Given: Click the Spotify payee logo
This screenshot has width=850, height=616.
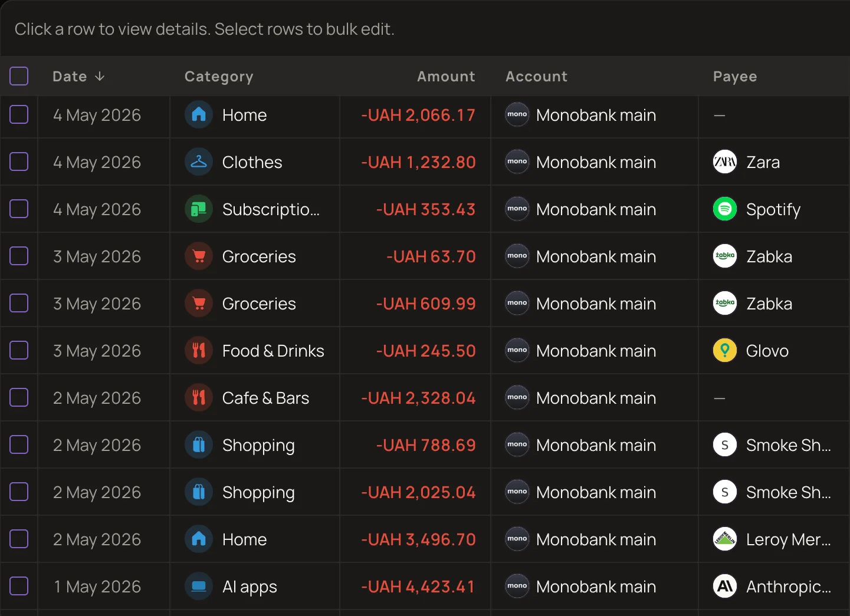Looking at the screenshot, I should click(725, 209).
